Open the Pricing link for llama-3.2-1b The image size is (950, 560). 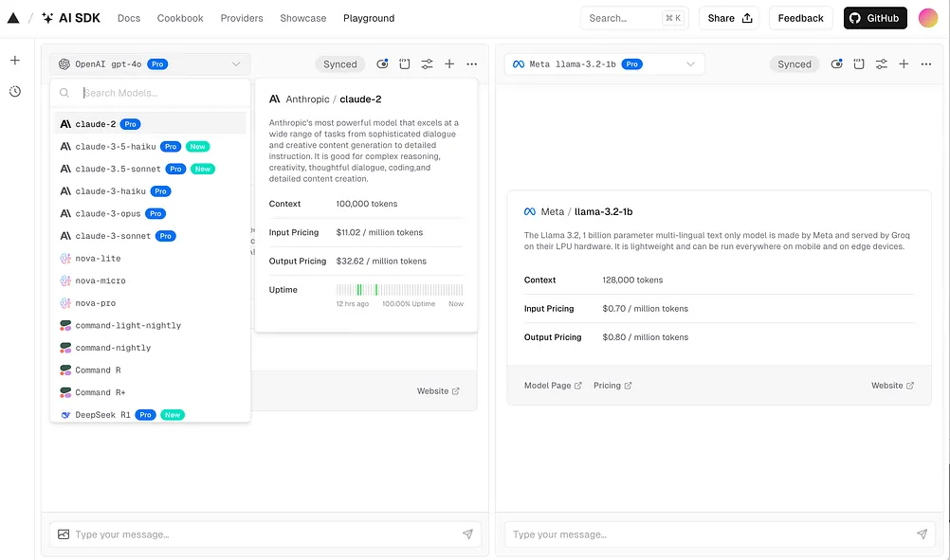(x=612, y=386)
